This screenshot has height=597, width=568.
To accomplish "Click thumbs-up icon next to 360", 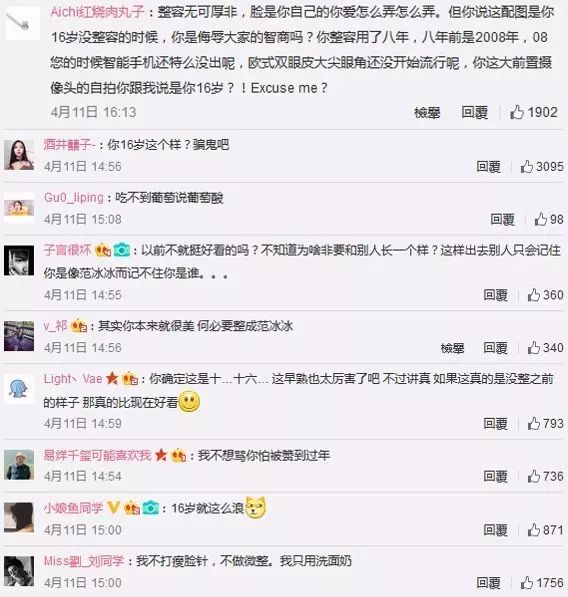I will click(x=534, y=295).
